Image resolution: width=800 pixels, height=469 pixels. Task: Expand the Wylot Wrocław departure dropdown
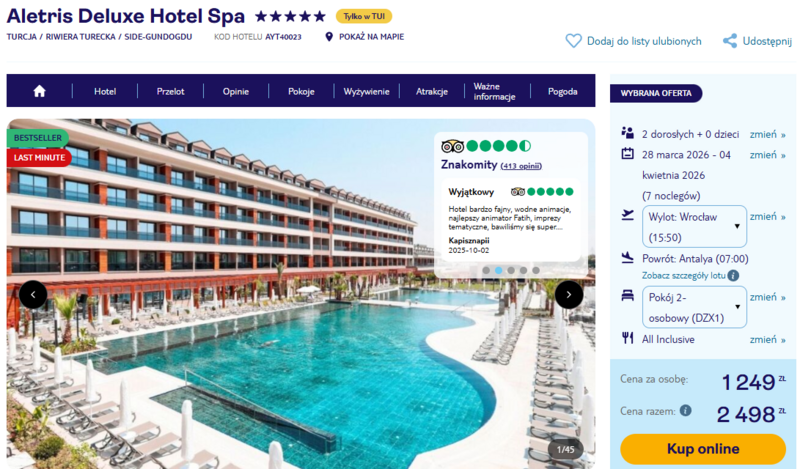click(694, 227)
